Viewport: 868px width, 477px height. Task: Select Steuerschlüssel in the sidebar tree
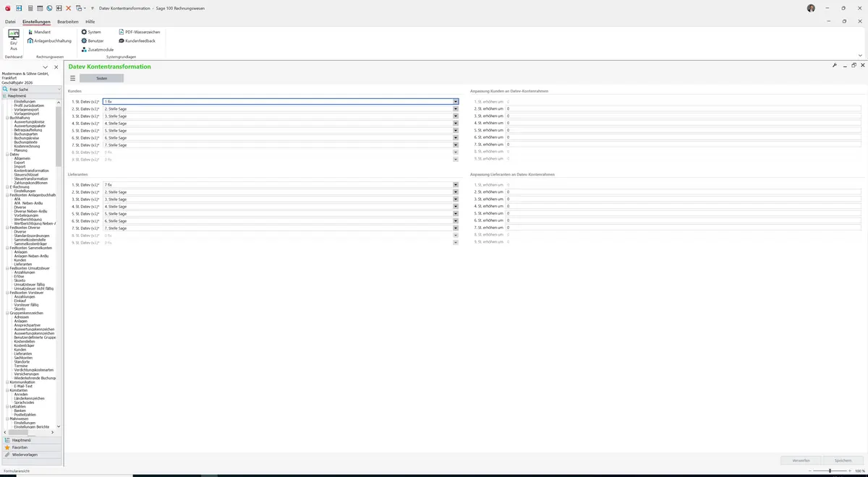(x=27, y=175)
